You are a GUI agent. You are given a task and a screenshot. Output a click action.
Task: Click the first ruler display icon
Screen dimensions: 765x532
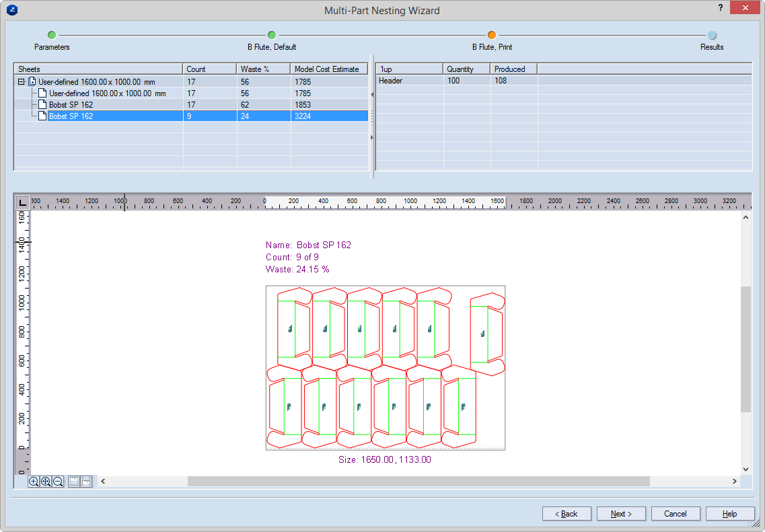coord(74,482)
